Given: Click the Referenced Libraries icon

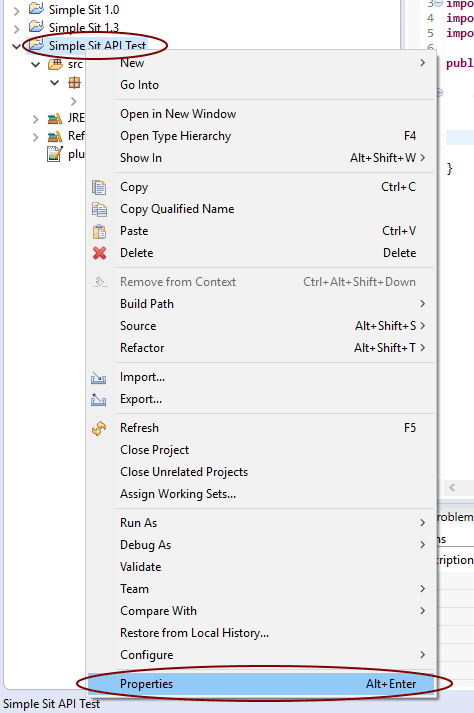Looking at the screenshot, I should click(x=55, y=136).
